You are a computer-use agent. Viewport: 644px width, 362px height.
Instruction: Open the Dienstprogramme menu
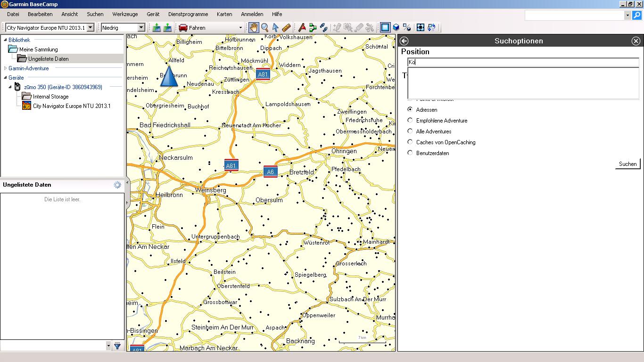[188, 14]
